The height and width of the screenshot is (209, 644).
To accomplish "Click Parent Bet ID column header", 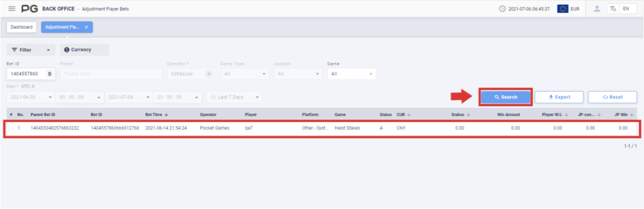I will 43,115.
